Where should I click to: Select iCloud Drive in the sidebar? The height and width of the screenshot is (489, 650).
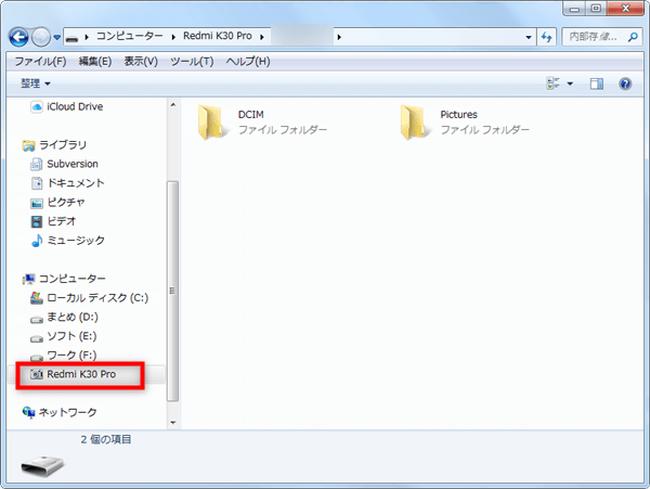pyautogui.click(x=74, y=107)
